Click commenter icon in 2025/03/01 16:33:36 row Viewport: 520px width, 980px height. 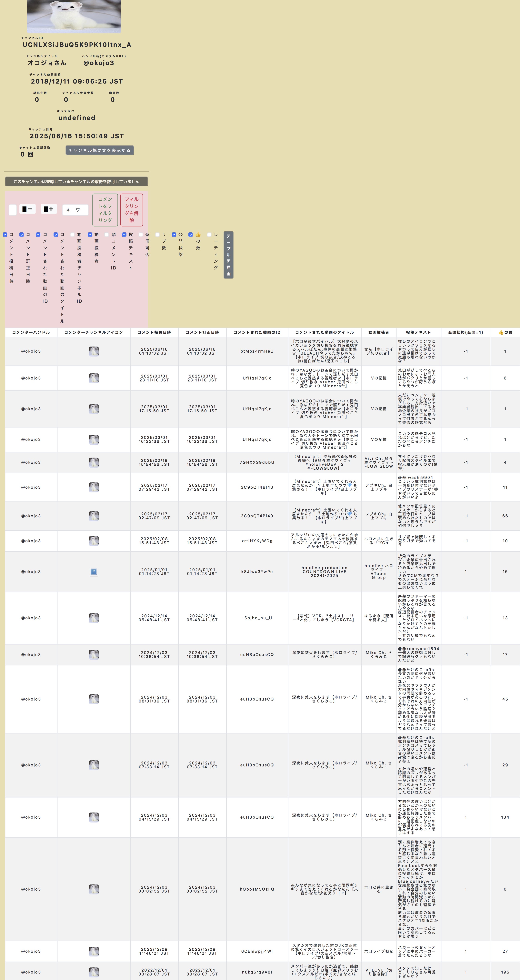94,439
